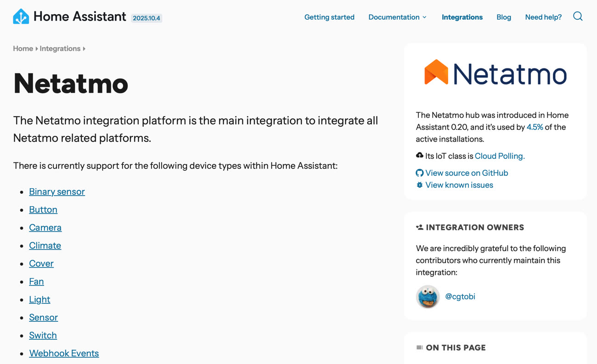Click cgtobi's cookie monster avatar
Viewport: 597px width, 364px height.
coord(428,297)
